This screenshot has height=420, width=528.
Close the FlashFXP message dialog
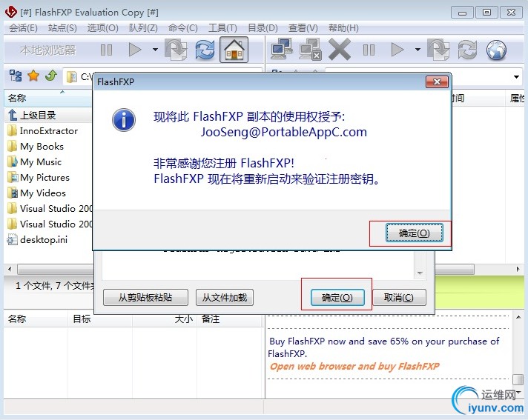(x=437, y=81)
